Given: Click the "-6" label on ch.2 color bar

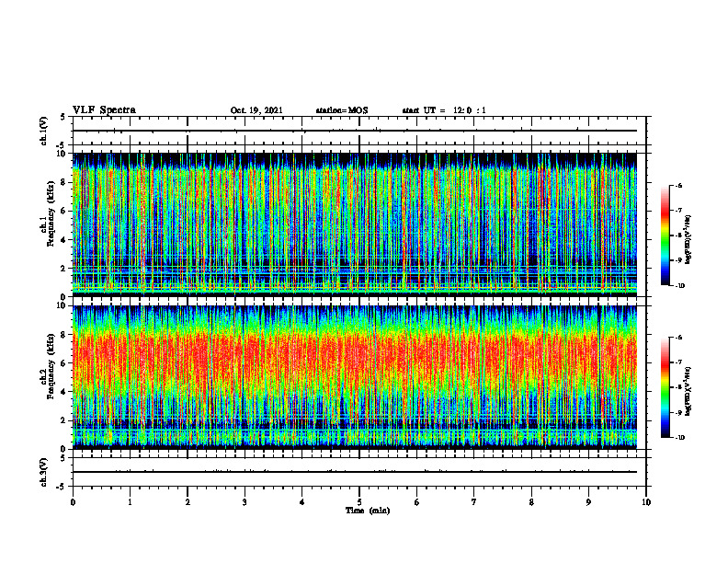Looking at the screenshot, I should (x=678, y=338).
